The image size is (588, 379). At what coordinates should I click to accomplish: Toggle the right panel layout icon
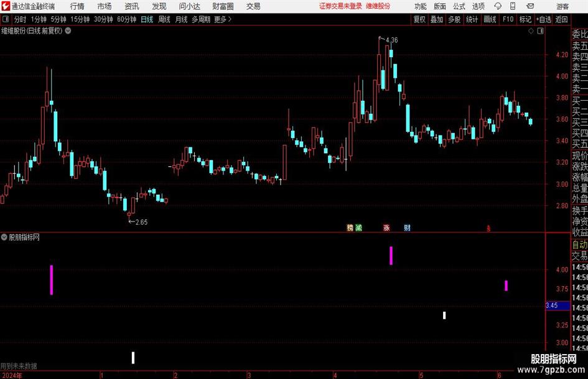tap(540, 31)
